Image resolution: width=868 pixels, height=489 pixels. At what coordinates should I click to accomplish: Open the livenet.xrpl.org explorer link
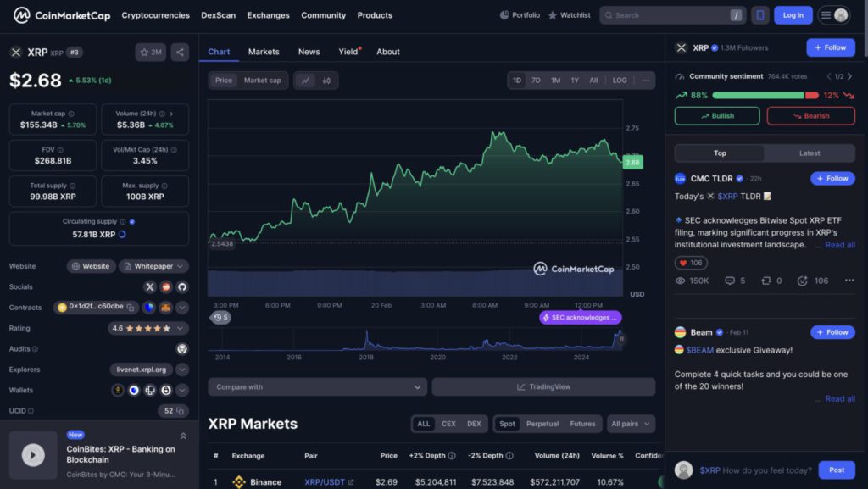click(x=142, y=370)
